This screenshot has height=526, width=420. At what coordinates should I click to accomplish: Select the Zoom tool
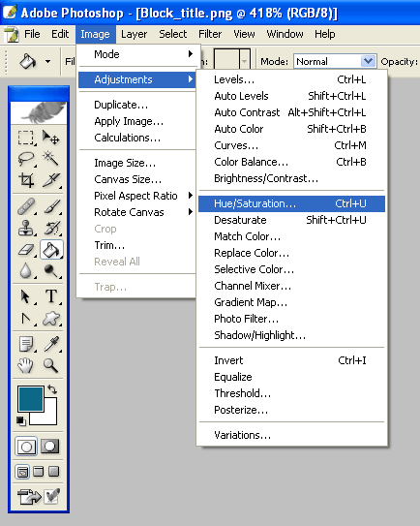[x=51, y=365]
